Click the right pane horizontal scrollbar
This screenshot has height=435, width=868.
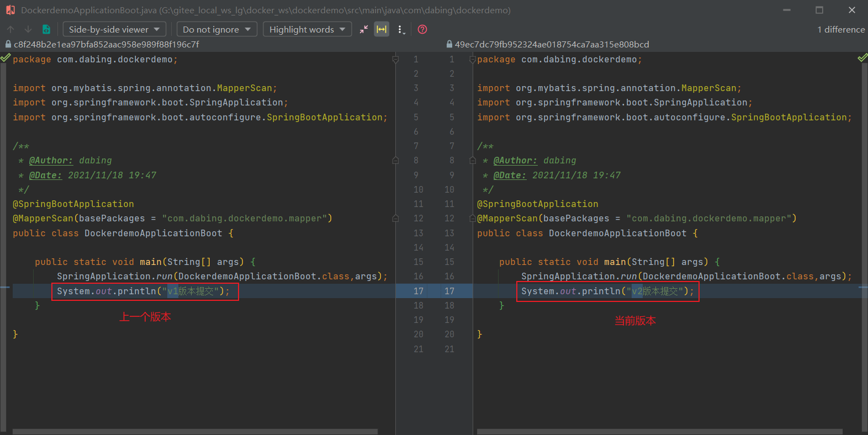click(x=660, y=432)
